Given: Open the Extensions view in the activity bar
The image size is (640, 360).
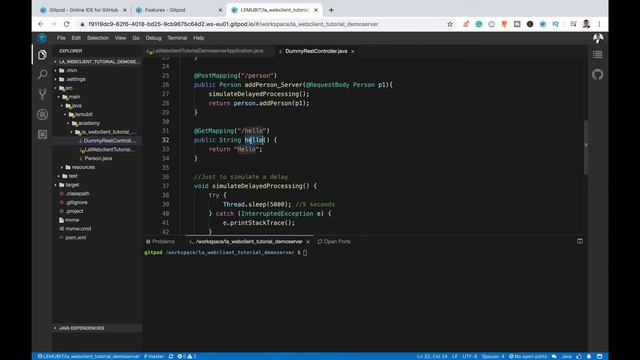Looking at the screenshot, I should pos(42,134).
